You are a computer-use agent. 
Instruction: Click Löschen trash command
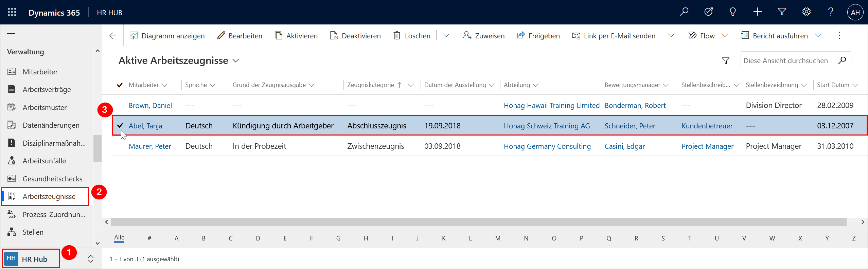point(412,36)
